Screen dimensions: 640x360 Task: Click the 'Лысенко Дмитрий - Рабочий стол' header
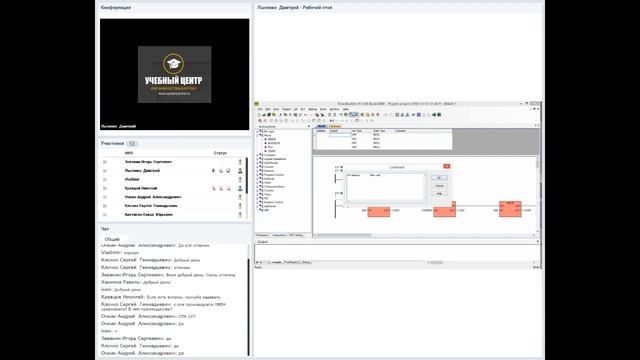pos(295,8)
